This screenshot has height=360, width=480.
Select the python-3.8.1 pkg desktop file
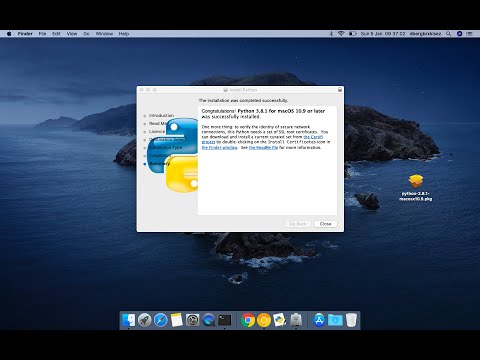pos(416,188)
